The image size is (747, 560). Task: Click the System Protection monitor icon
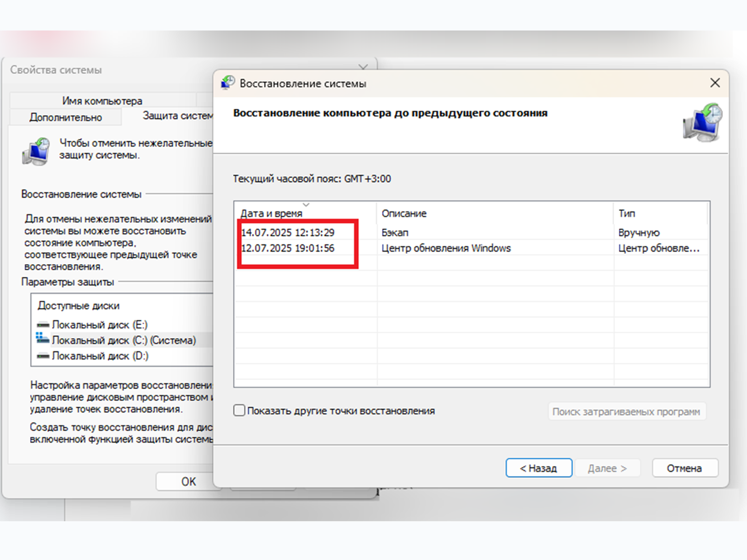tap(36, 151)
